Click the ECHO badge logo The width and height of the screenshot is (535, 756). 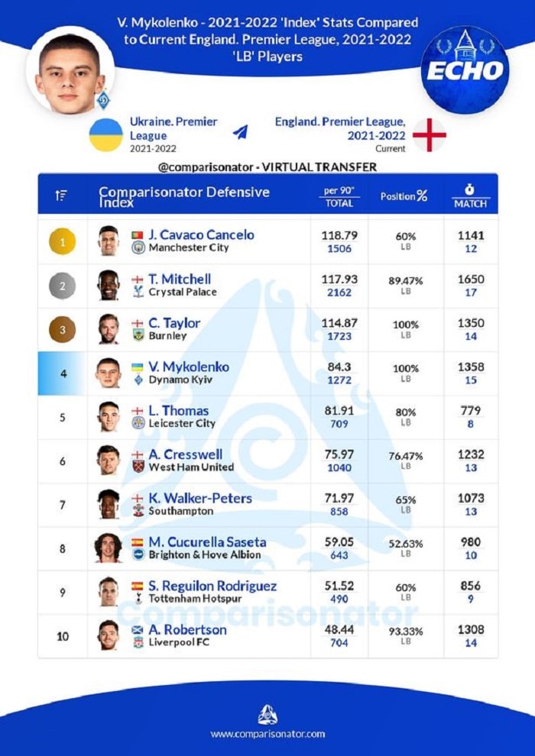pos(465,69)
